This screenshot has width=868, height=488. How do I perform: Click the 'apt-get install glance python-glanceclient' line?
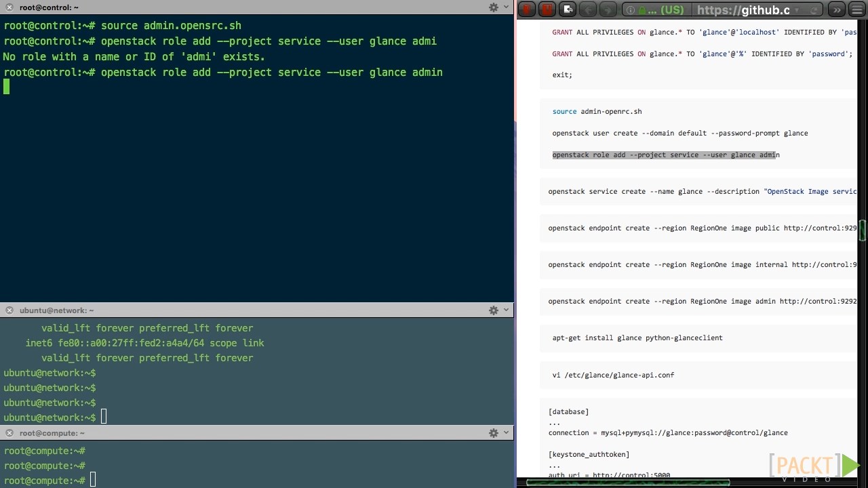point(637,338)
